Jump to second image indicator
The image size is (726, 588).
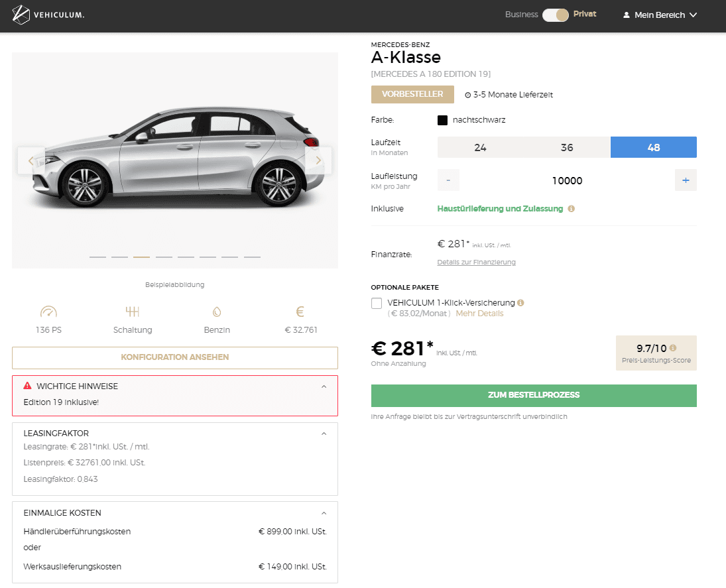tap(119, 257)
